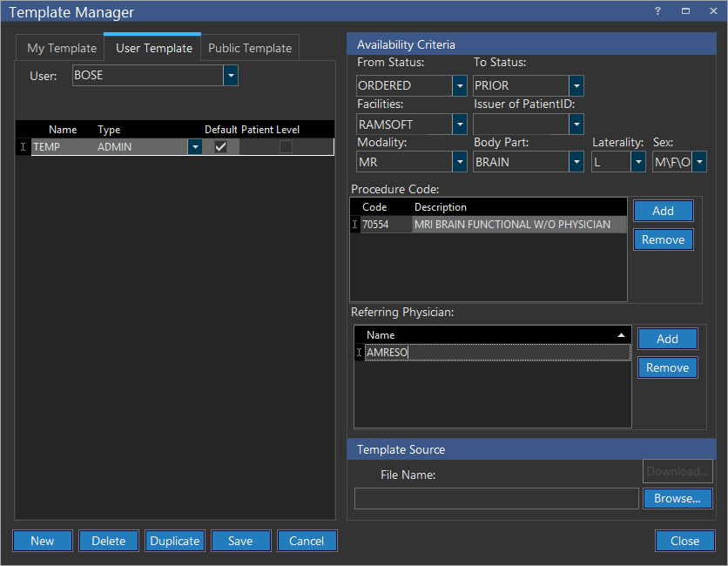Click the File Name input field
Image resolution: width=728 pixels, height=566 pixels.
tap(496, 498)
